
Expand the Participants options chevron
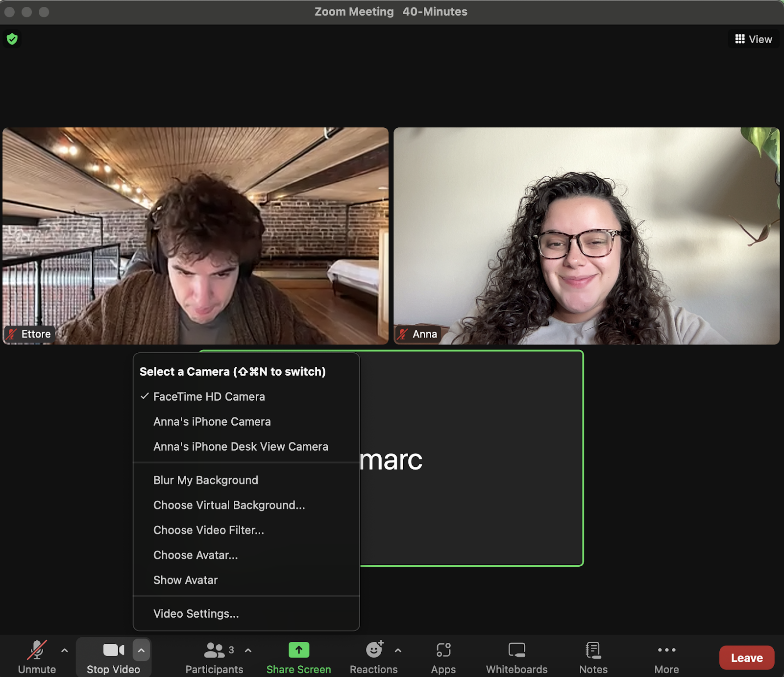247,650
